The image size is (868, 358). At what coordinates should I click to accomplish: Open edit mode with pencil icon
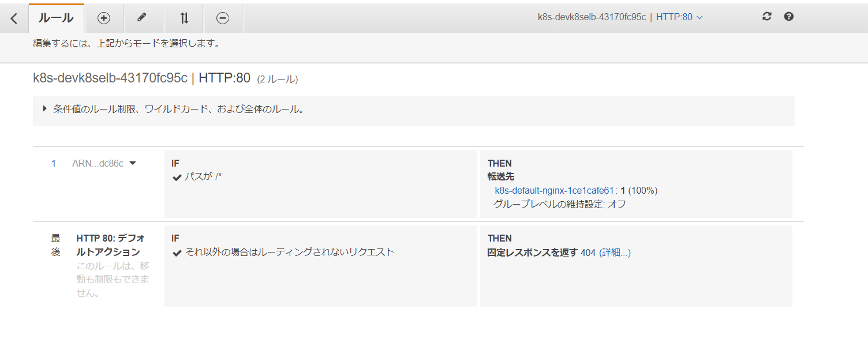pos(142,18)
